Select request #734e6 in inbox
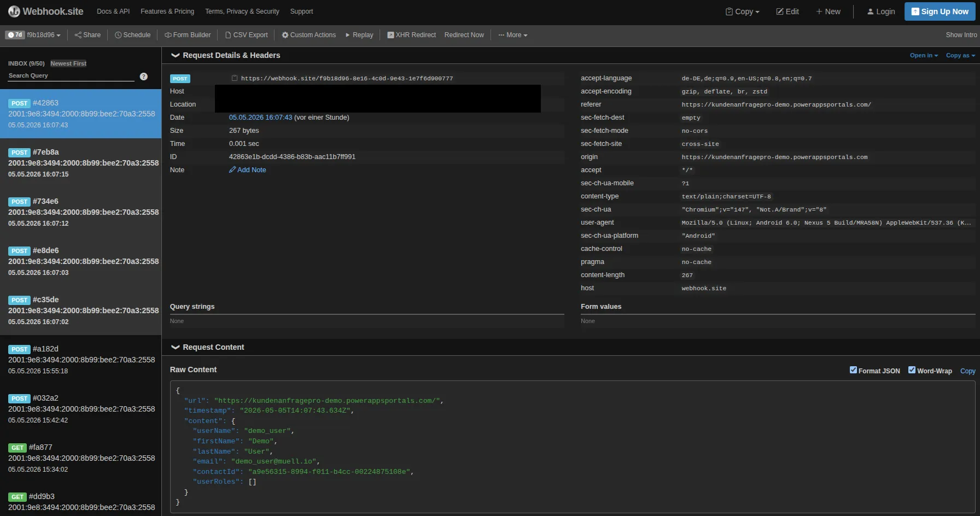This screenshot has width=980, height=516. pyautogui.click(x=81, y=212)
